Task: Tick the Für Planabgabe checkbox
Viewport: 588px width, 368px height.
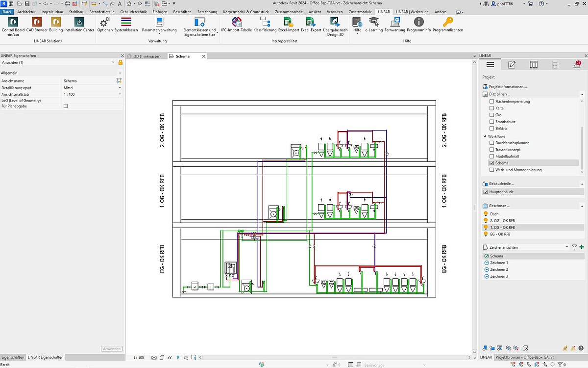Action: (66, 106)
